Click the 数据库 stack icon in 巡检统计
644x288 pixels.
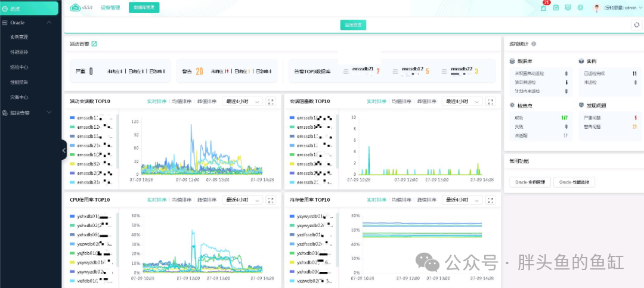pyautogui.click(x=512, y=61)
